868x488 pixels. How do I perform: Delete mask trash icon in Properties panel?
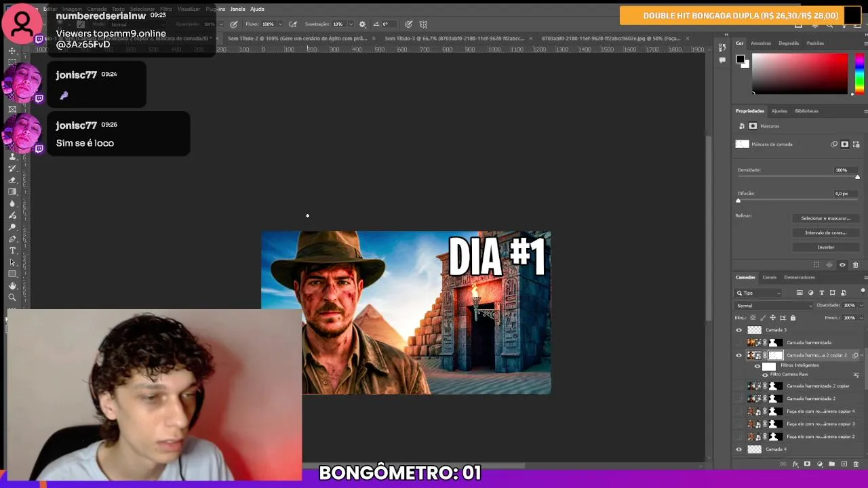click(855, 264)
